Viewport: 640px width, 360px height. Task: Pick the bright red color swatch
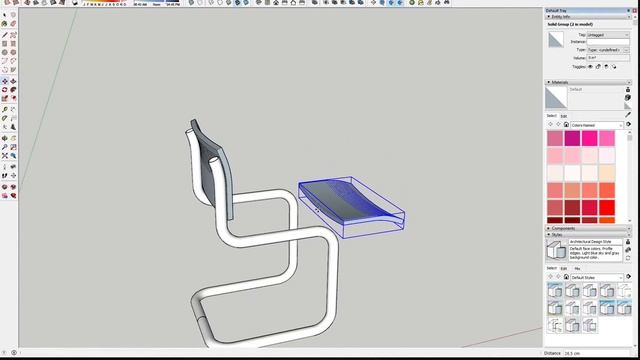click(607, 207)
